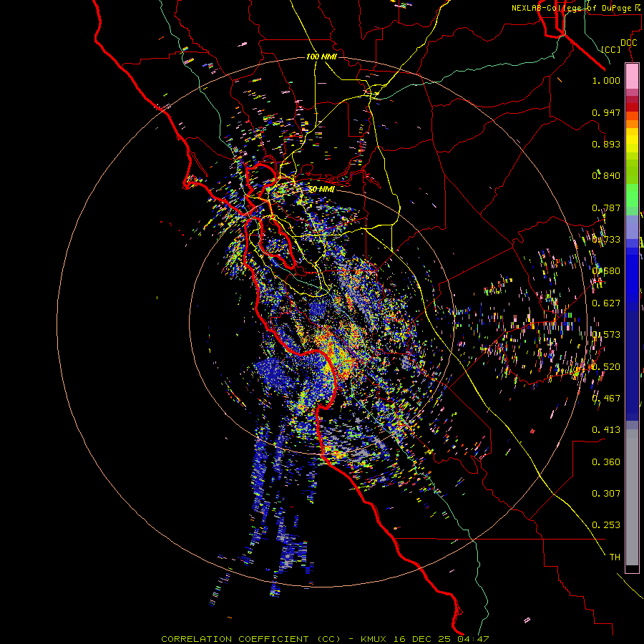The height and width of the screenshot is (644, 644).
Task: Click the DCC label above the color scale
Action: (x=628, y=43)
